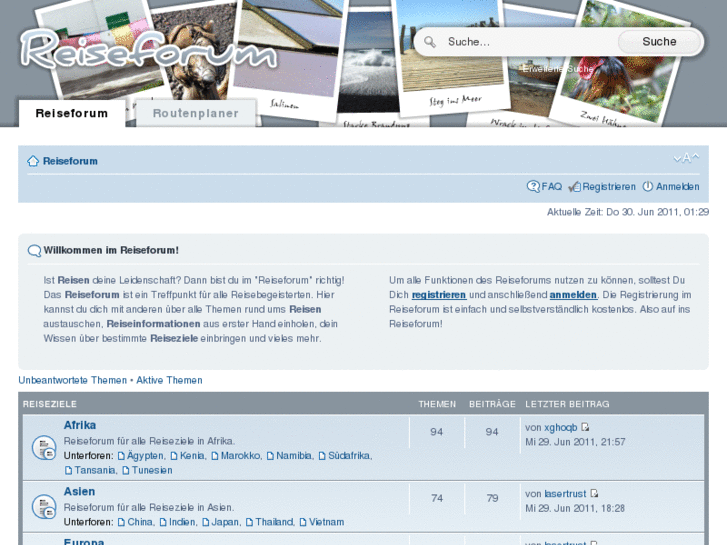727x545 pixels.
Task: Click the Reiseforum logo in header
Action: coord(148,50)
